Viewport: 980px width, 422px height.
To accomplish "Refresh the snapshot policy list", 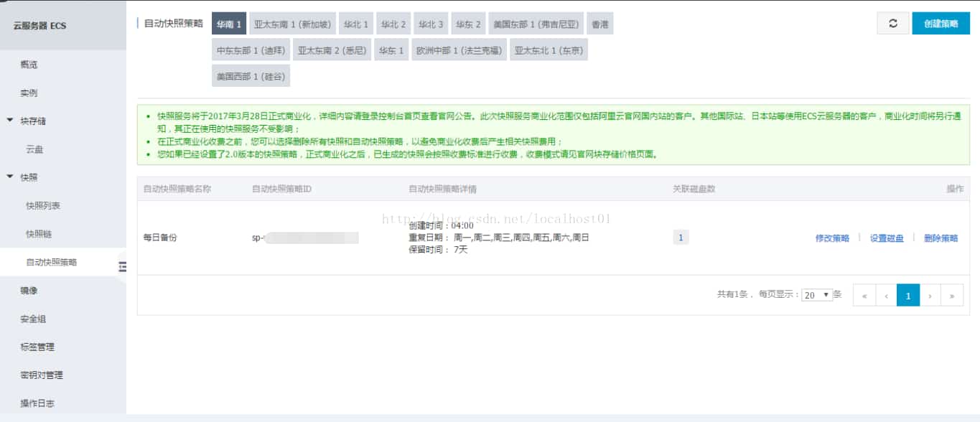I will click(x=893, y=23).
